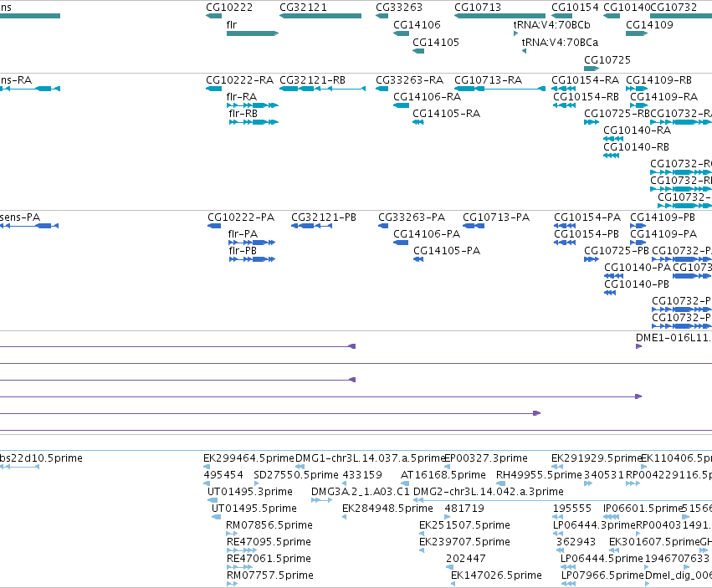Select the CG14109 gene label
Viewport: 712px width, 588px height.
coord(649,25)
